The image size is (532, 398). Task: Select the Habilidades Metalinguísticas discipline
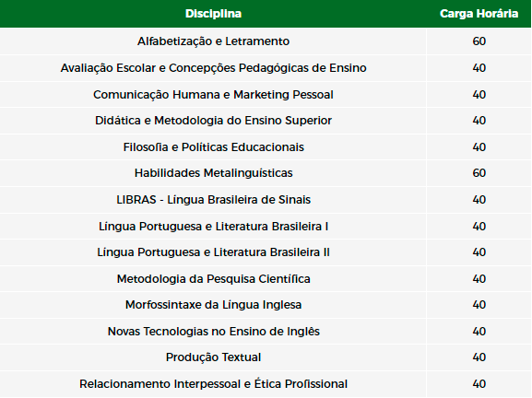[x=213, y=173]
